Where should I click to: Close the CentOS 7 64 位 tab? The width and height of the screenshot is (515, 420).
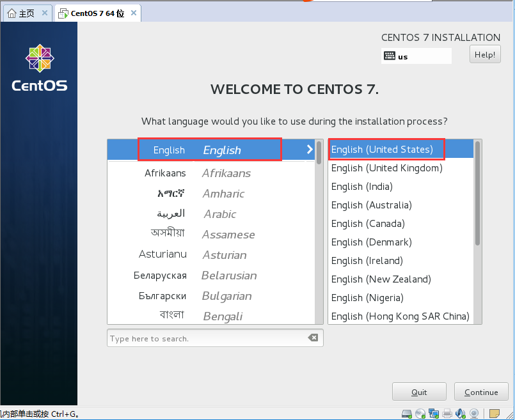134,13
